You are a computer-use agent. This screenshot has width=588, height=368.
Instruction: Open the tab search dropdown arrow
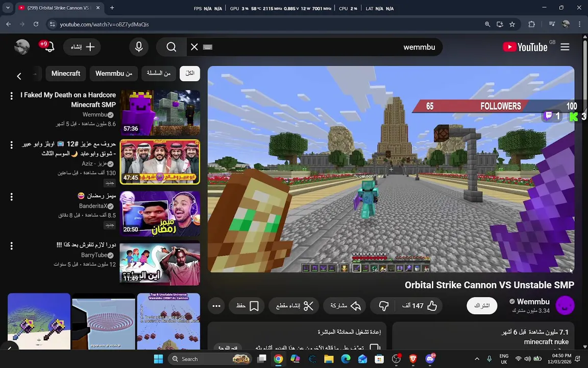(x=8, y=8)
